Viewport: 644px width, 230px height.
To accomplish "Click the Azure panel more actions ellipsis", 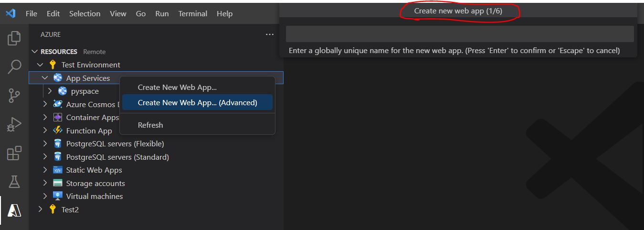I will tap(270, 34).
